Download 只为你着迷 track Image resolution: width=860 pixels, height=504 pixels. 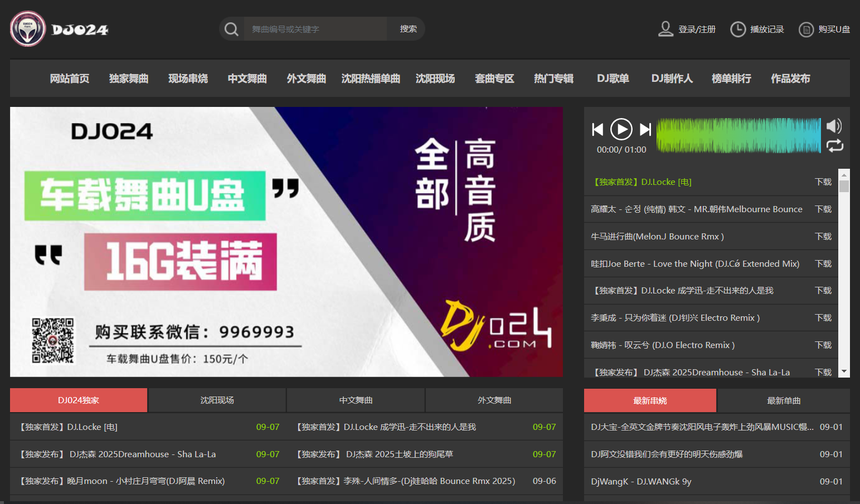[x=823, y=318]
